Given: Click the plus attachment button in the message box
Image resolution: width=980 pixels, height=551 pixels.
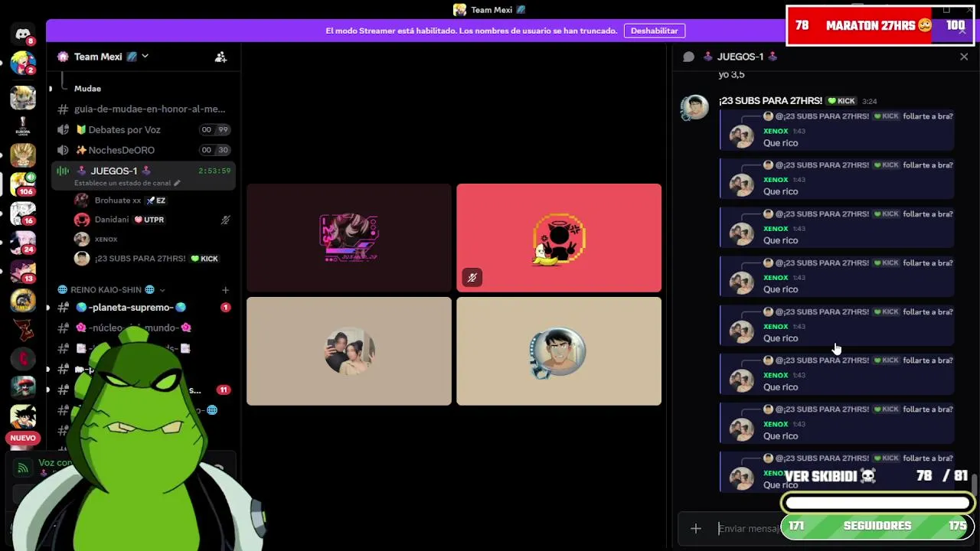Looking at the screenshot, I should pyautogui.click(x=696, y=528).
